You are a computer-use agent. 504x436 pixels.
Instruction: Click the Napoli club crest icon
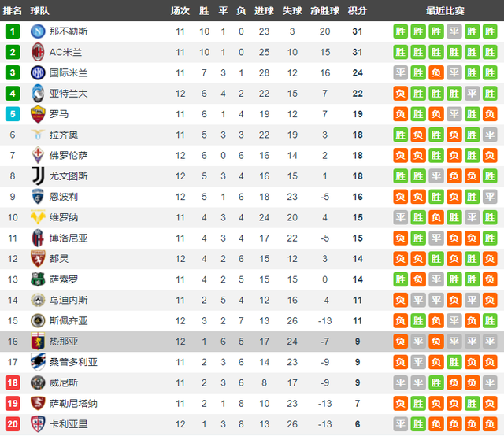[x=38, y=31]
